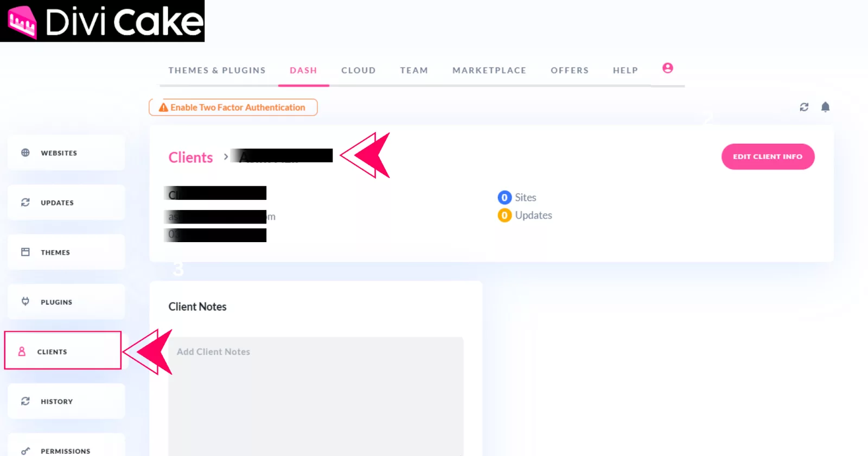This screenshot has height=456, width=868.
Task: Open the Help tab
Action: [626, 71]
